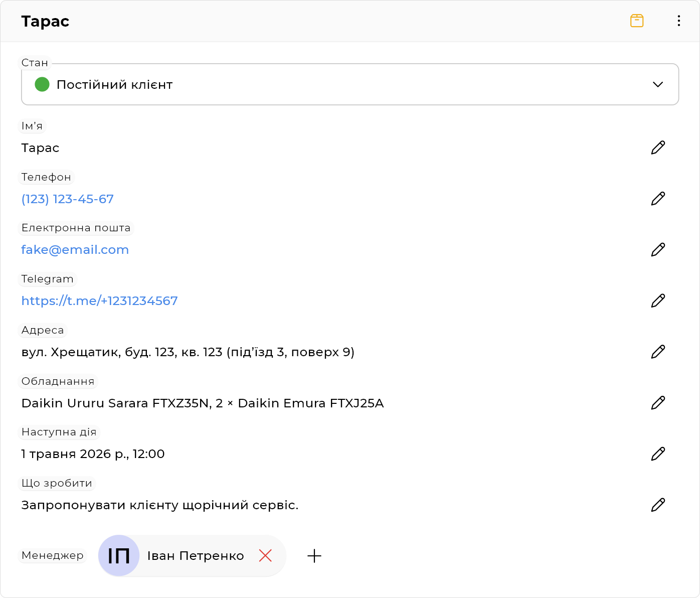
Task: Click the orange archive box icon
Action: coord(637,21)
